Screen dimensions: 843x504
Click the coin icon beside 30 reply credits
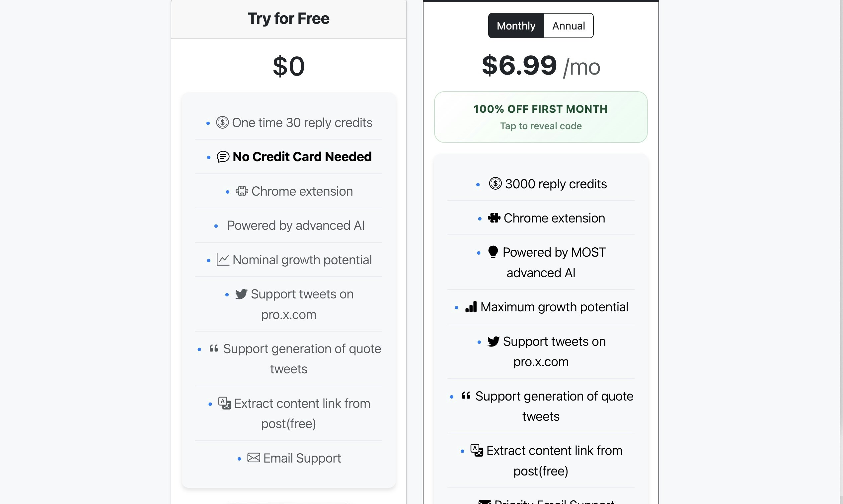click(x=222, y=122)
